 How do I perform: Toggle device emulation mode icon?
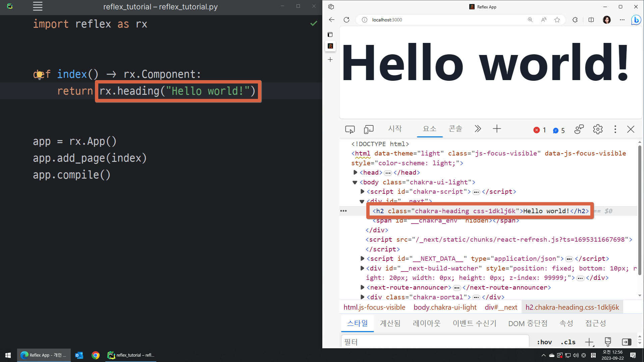tap(369, 129)
